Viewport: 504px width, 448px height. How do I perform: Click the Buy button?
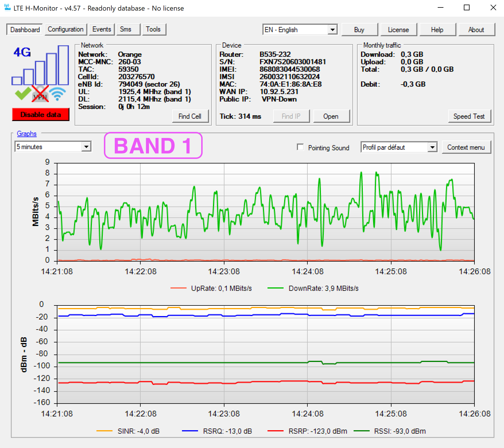(359, 30)
